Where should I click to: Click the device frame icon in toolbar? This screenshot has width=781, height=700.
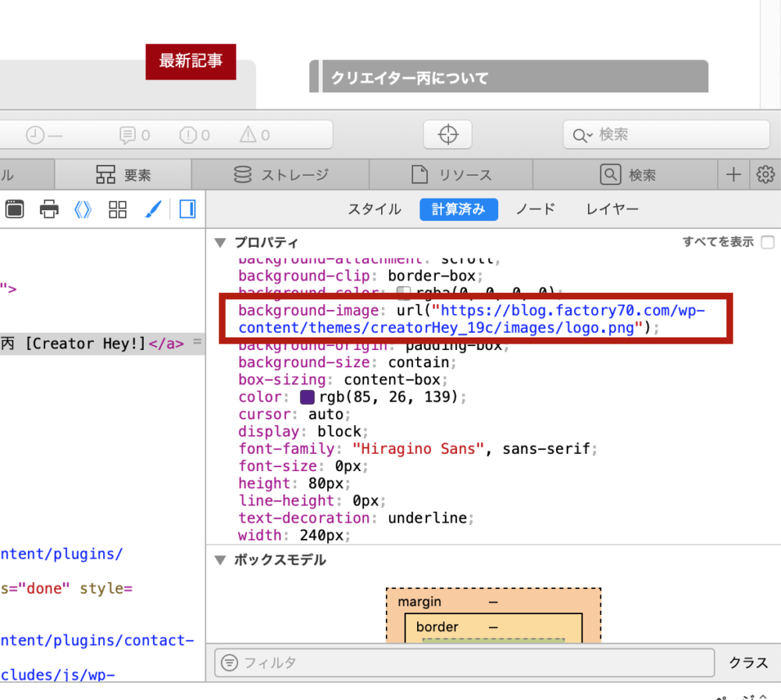[x=14, y=209]
